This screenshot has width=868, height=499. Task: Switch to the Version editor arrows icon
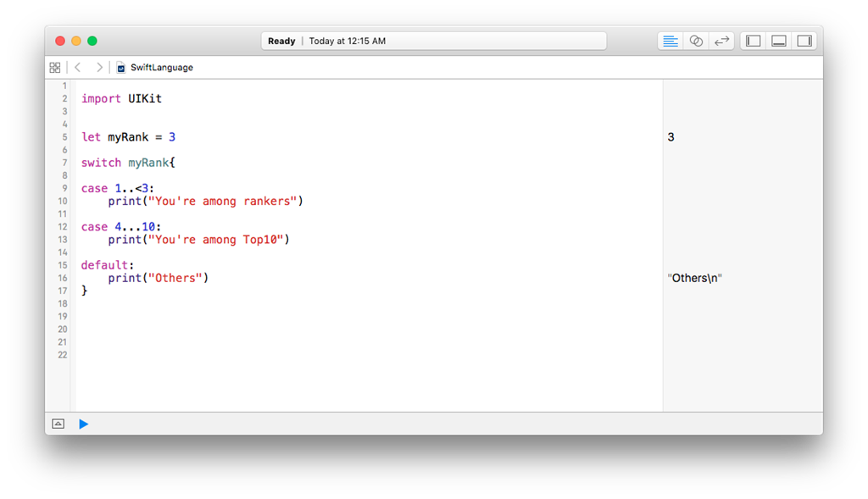pyautogui.click(x=721, y=41)
